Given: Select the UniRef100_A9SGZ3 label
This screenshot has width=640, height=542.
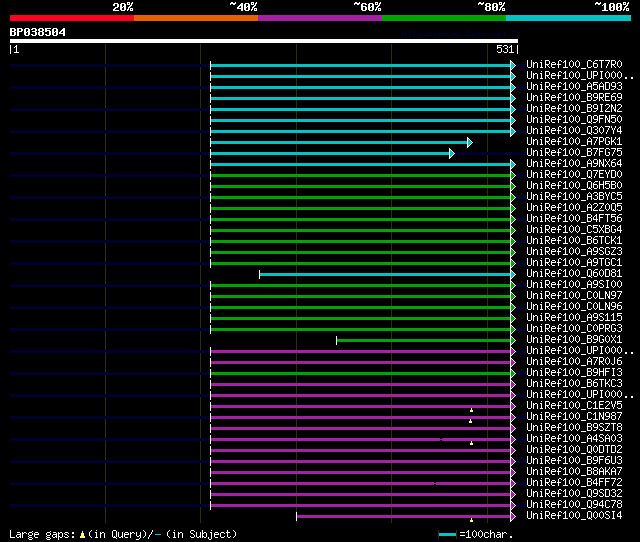Looking at the screenshot, I should coord(574,252).
